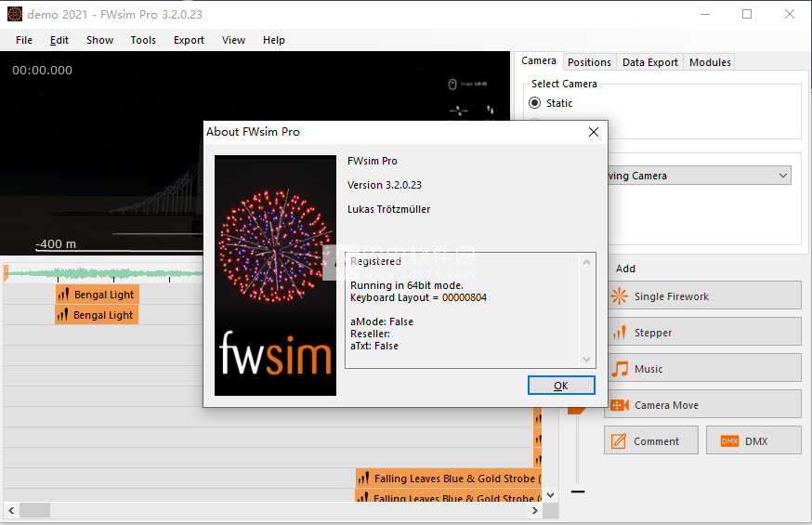
Task: Open the Show menu
Action: point(100,40)
